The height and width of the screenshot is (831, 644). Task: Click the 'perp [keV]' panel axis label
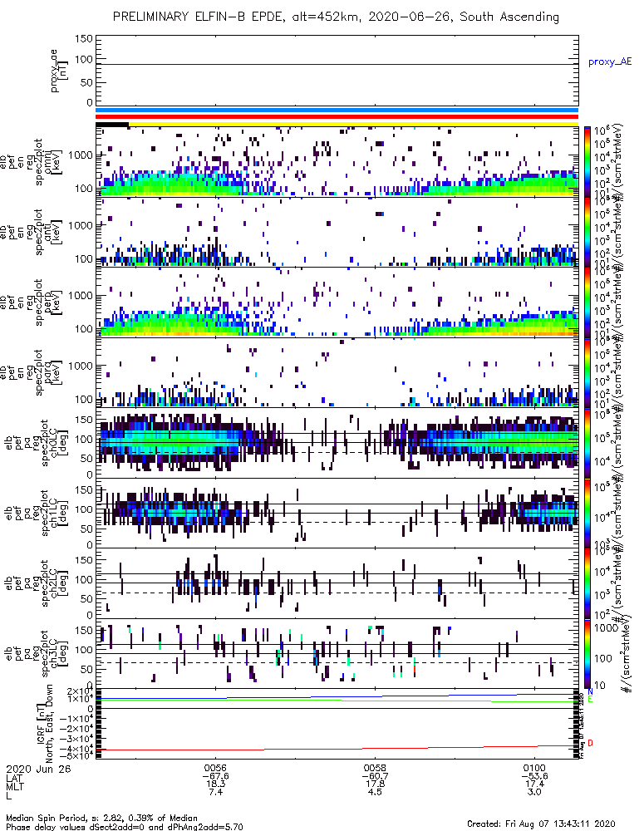click(x=53, y=302)
